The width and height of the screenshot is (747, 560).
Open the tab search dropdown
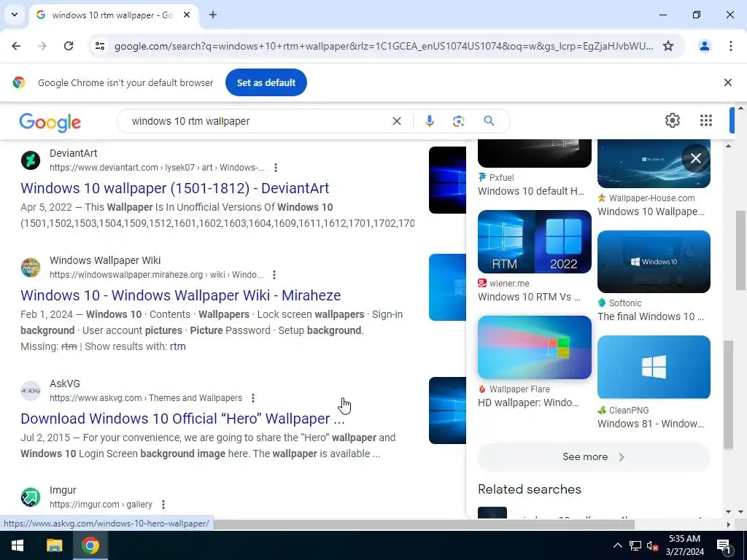[x=15, y=15]
